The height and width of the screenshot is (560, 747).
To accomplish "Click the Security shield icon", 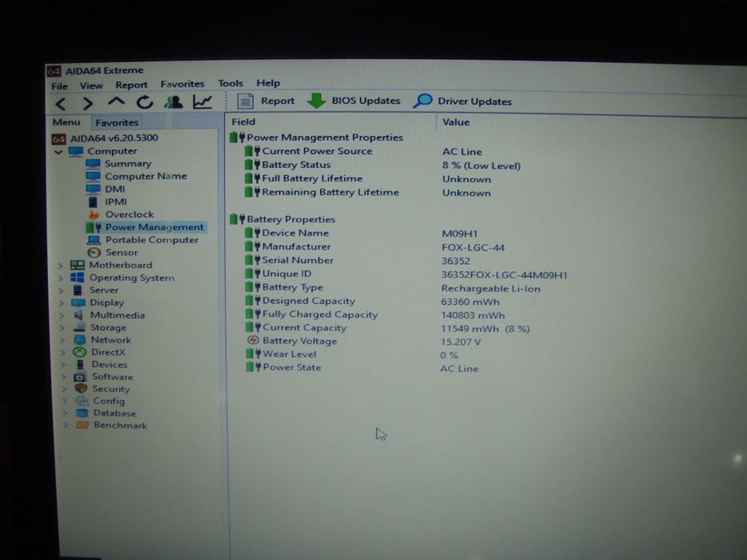I will click(81, 389).
